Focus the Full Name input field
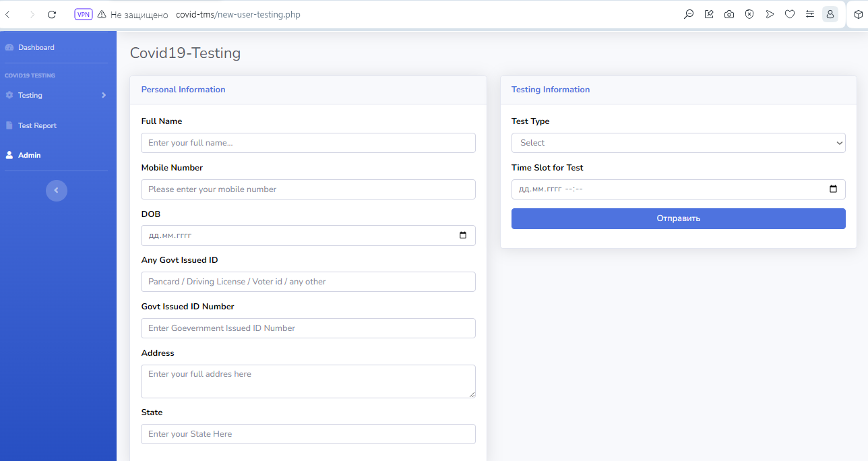This screenshot has height=461, width=868. coord(308,143)
